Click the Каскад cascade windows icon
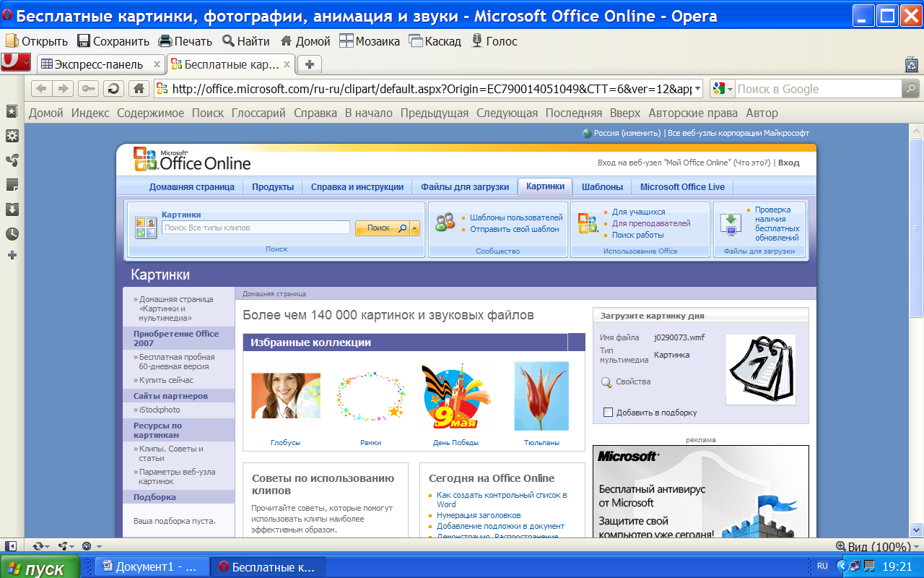Image resolution: width=924 pixels, height=578 pixels. (x=416, y=41)
